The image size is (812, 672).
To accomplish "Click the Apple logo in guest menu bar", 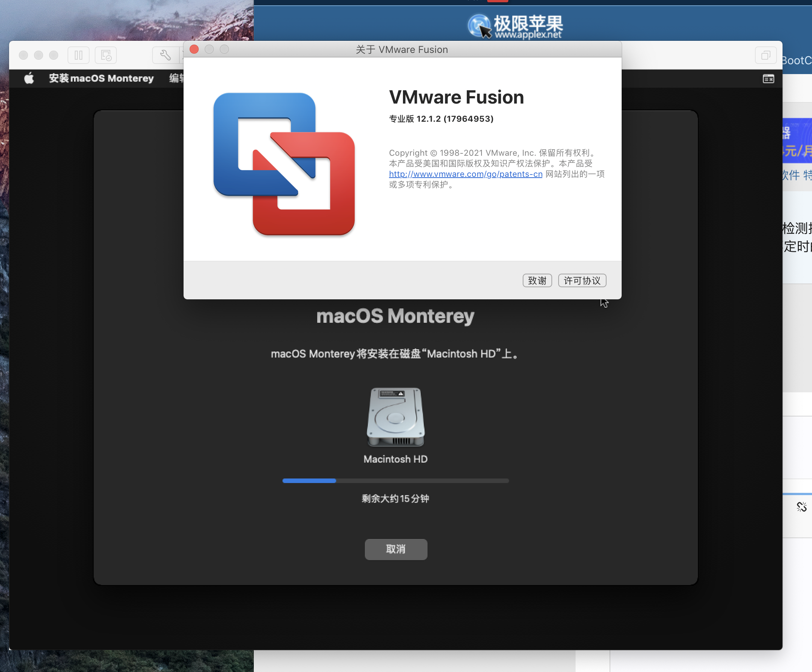I will click(x=29, y=79).
